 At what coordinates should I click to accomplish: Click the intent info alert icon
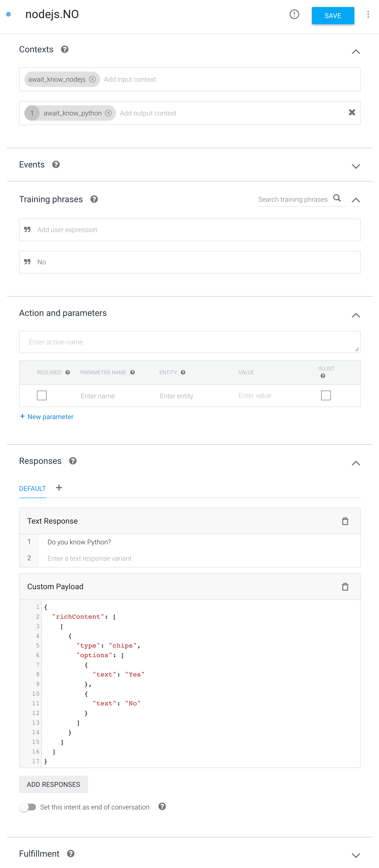coord(294,14)
